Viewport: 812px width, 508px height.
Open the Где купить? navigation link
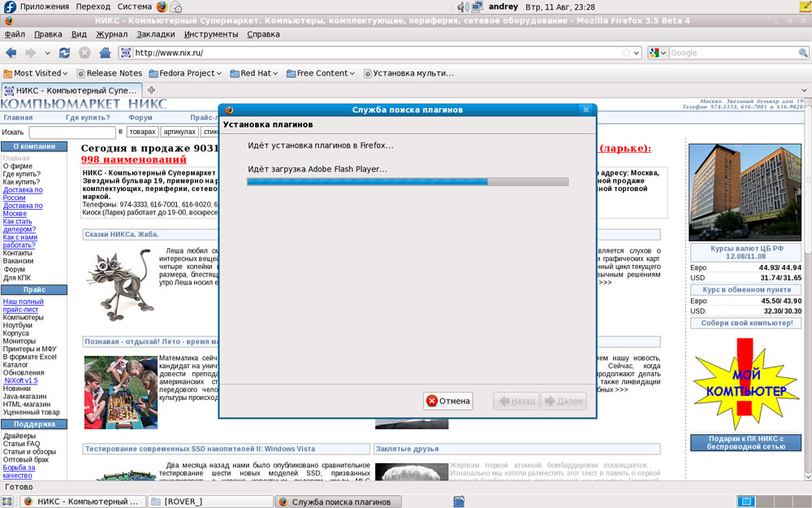click(88, 118)
